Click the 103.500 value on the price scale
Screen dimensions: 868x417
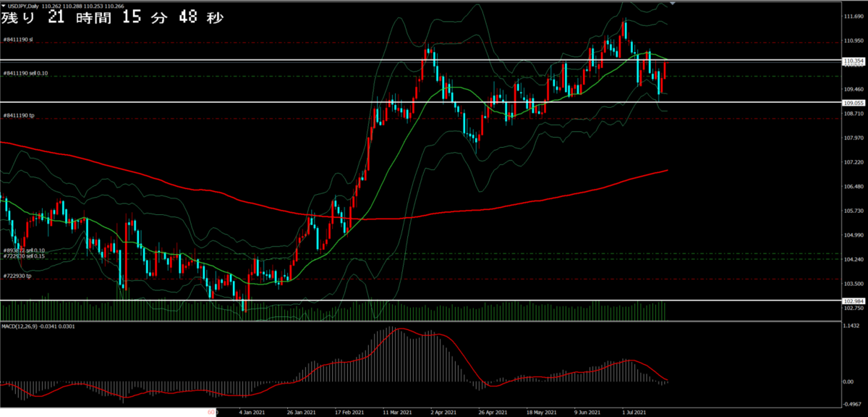tap(854, 283)
